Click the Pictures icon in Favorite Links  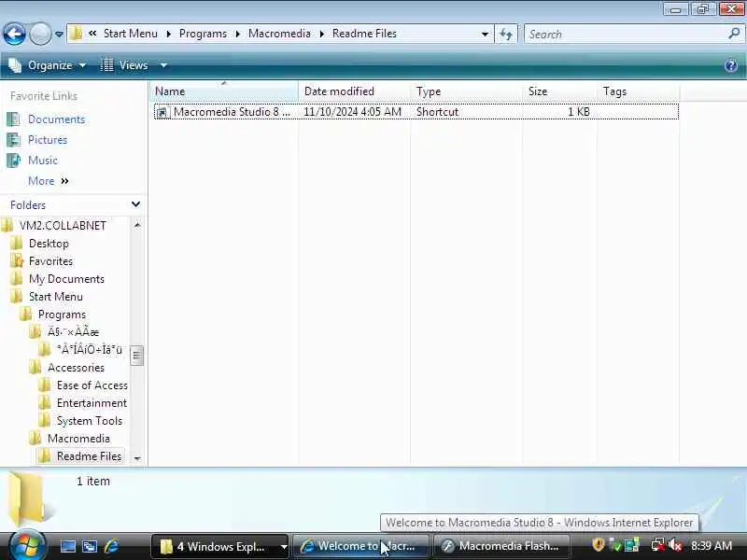click(x=13, y=139)
